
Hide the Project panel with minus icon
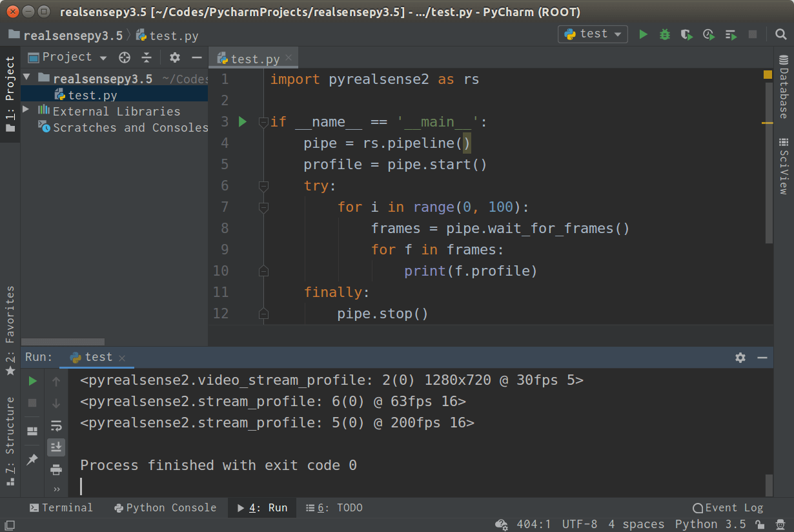click(x=196, y=57)
